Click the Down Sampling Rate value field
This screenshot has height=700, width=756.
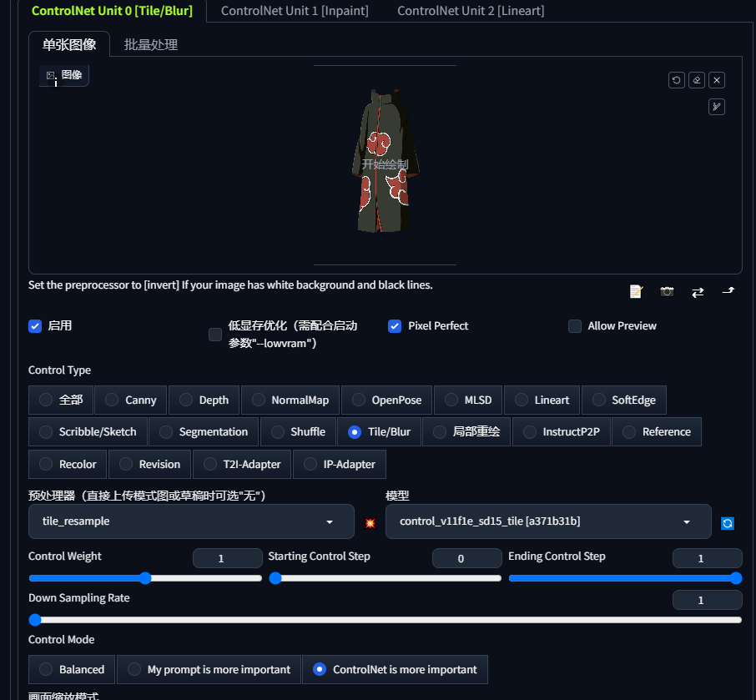[708, 600]
